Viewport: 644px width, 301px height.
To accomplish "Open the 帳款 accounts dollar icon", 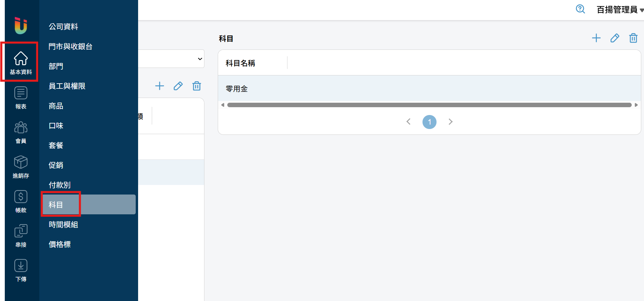I will pyautogui.click(x=21, y=201).
